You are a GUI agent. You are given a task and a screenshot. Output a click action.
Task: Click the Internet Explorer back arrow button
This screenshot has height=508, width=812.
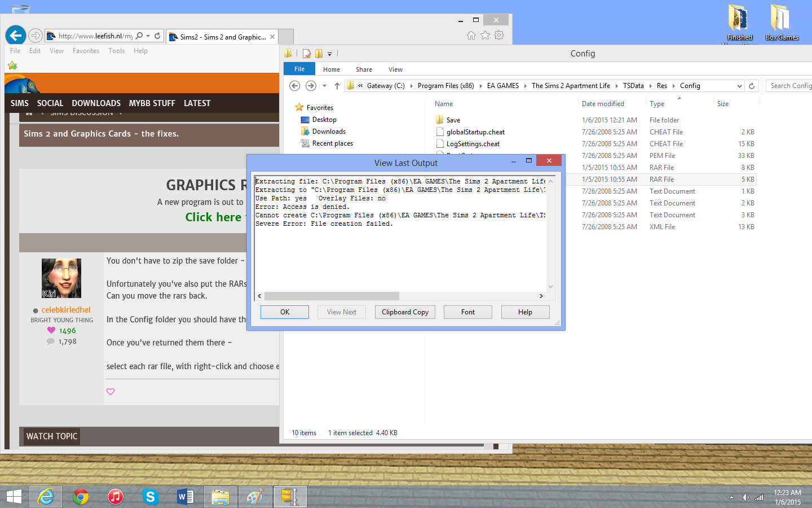click(16, 36)
